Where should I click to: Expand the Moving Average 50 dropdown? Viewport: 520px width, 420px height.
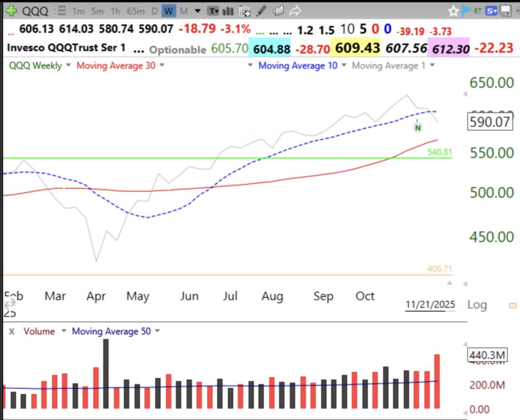(x=157, y=331)
